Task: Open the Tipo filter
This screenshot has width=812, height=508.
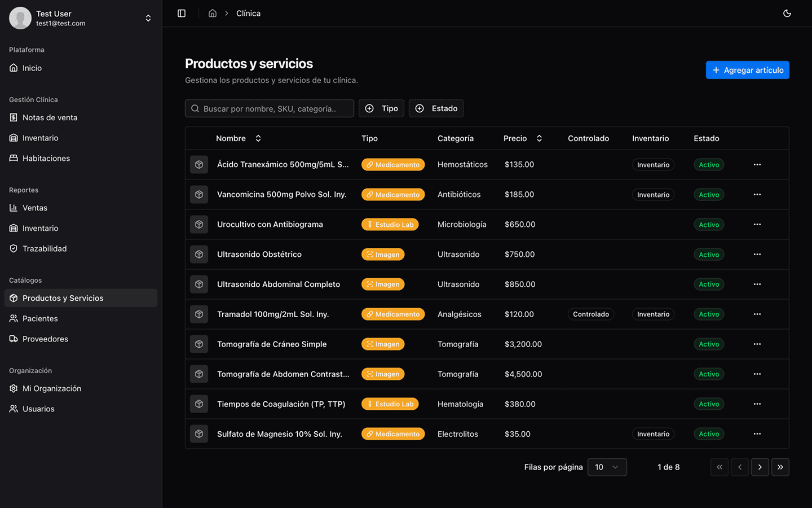Action: (x=381, y=108)
